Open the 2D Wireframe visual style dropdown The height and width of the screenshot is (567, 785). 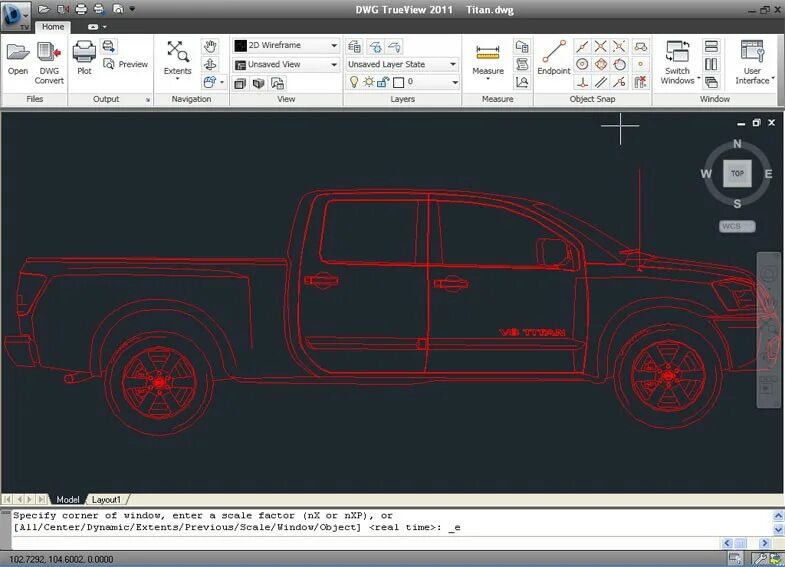pos(286,46)
